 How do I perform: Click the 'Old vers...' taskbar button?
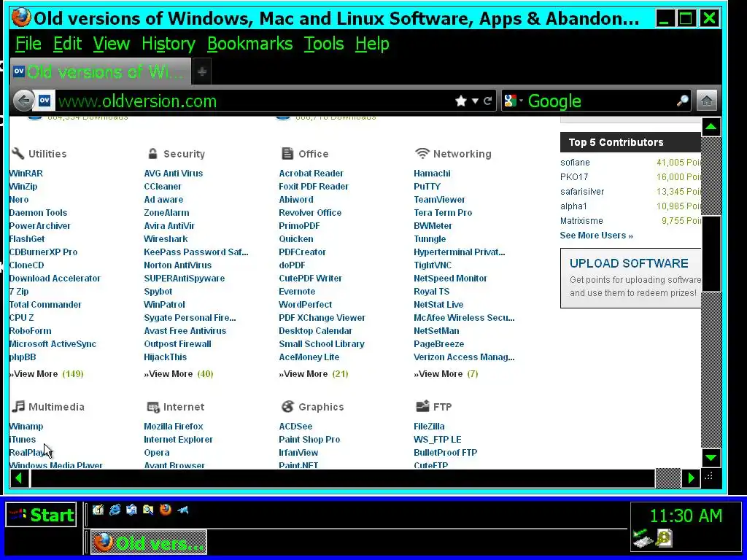coord(149,542)
